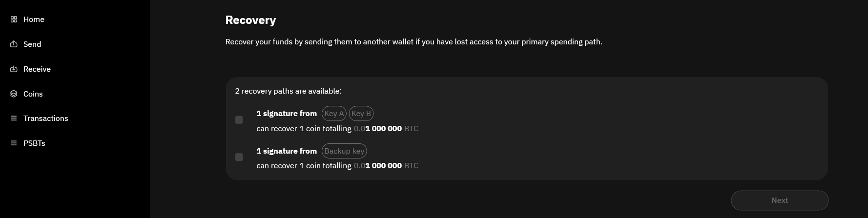This screenshot has height=218, width=868.
Task: Click the Key B badge
Action: 361,114
